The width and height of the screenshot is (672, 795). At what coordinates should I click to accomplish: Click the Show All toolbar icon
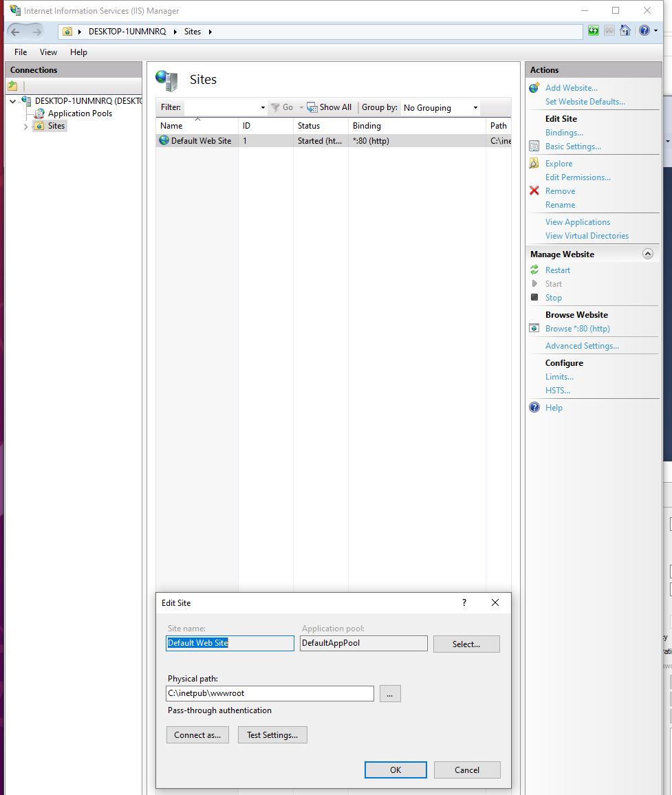pyautogui.click(x=312, y=107)
